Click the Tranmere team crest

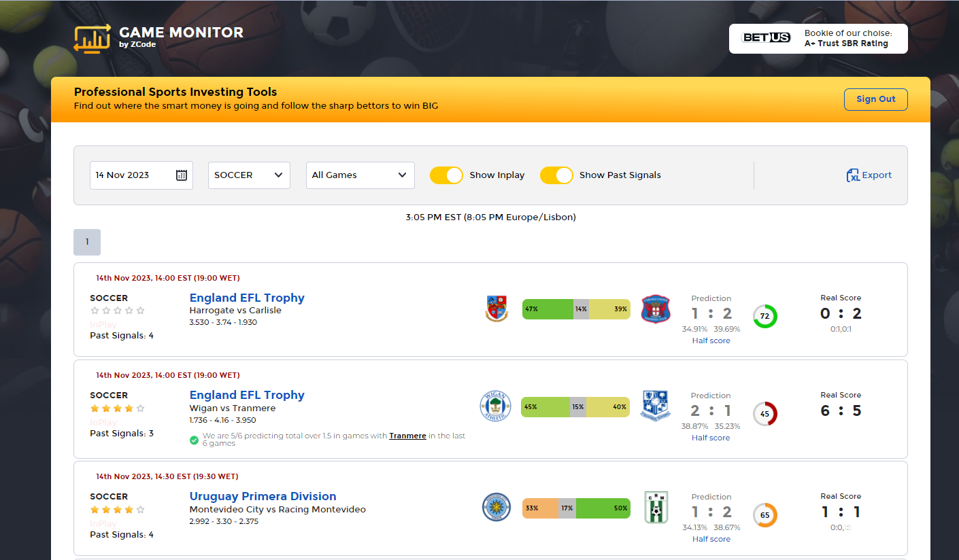pos(656,406)
